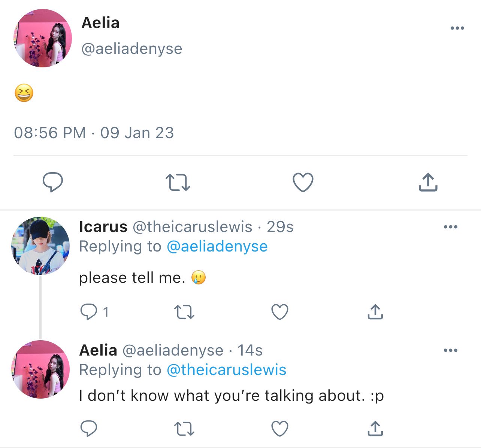Retweet Icarus's reply

coord(185,312)
